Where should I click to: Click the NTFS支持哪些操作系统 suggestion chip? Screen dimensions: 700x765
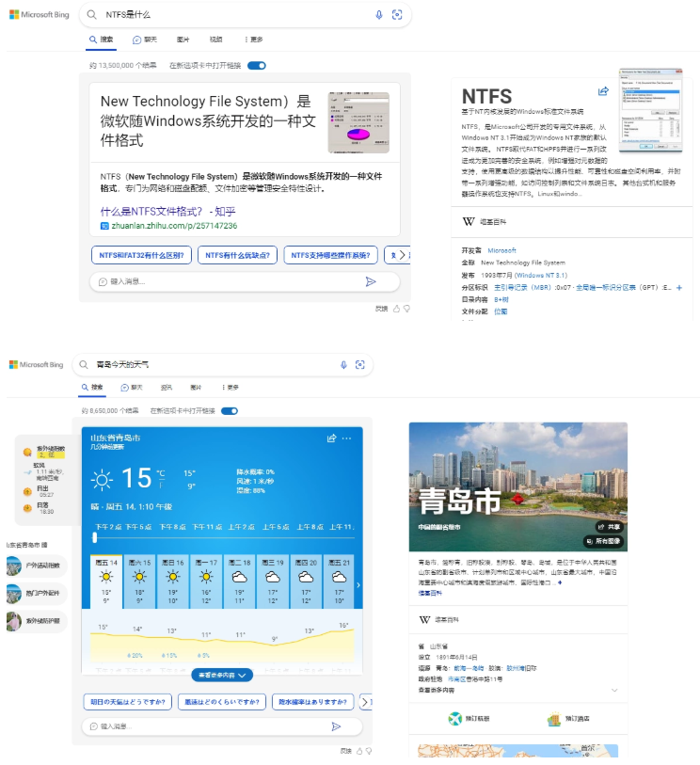tap(331, 255)
